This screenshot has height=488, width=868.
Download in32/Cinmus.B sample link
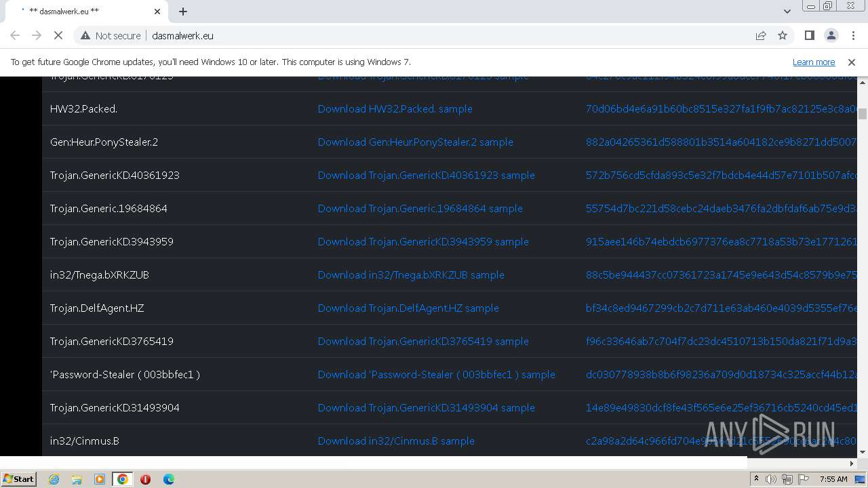pos(396,441)
